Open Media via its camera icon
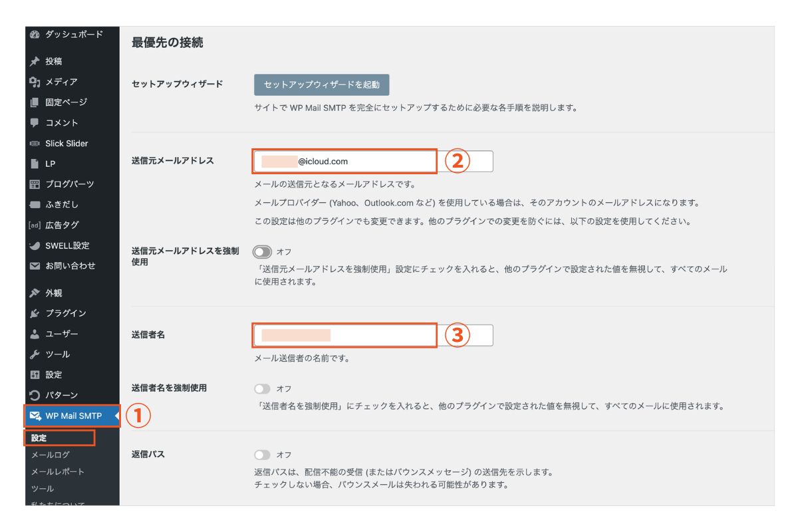 point(35,82)
